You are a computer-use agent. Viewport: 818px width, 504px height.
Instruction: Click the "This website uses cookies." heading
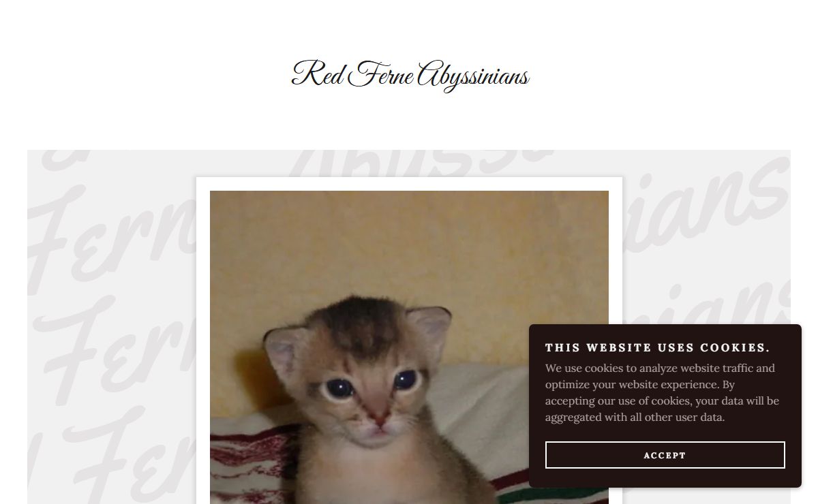(657, 348)
